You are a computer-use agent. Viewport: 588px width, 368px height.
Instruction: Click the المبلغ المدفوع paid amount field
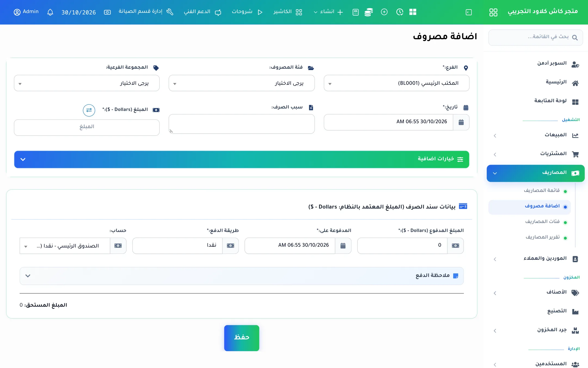(403, 246)
